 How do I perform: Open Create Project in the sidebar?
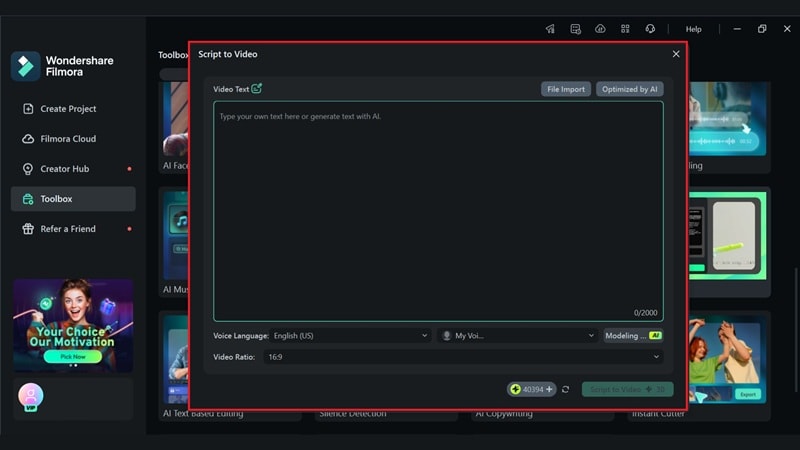click(x=73, y=109)
